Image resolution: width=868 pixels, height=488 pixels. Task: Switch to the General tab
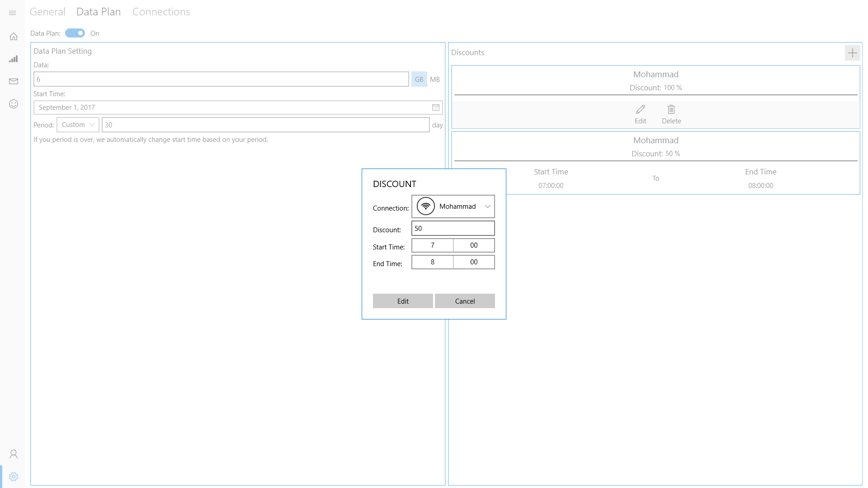pyautogui.click(x=47, y=12)
